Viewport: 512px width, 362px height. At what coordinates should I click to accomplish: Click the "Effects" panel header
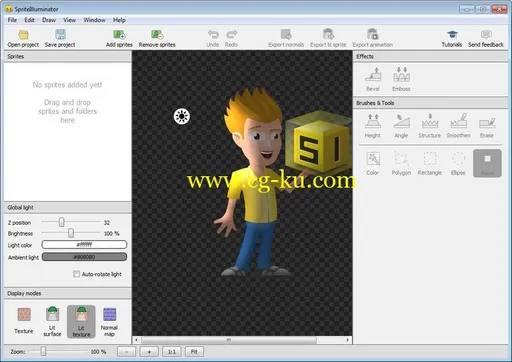tap(431, 56)
